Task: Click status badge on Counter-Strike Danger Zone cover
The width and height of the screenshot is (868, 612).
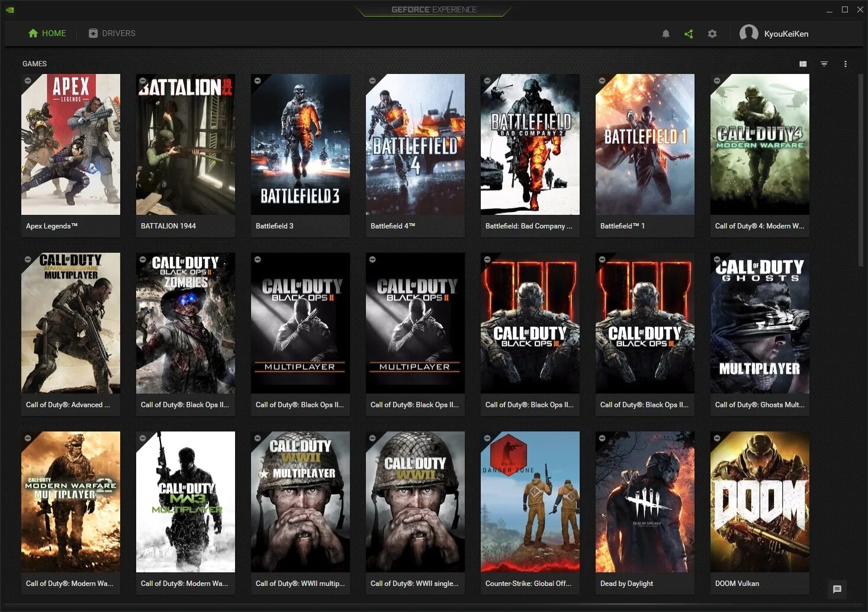Action: coord(487,438)
